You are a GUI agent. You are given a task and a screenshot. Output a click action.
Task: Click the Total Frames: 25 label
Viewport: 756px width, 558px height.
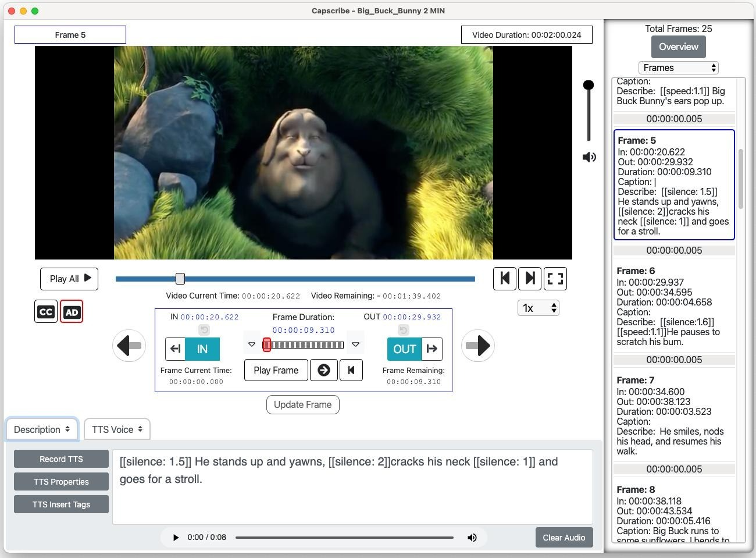point(679,29)
